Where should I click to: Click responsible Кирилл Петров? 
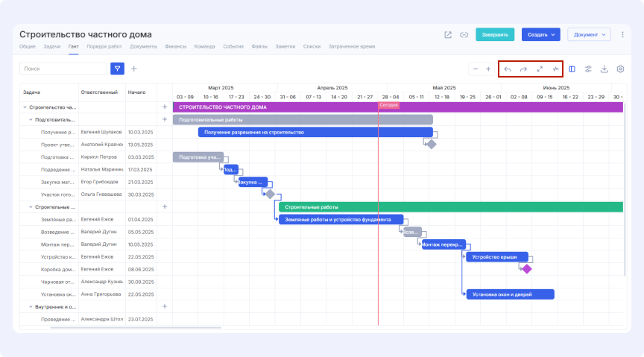(99, 157)
